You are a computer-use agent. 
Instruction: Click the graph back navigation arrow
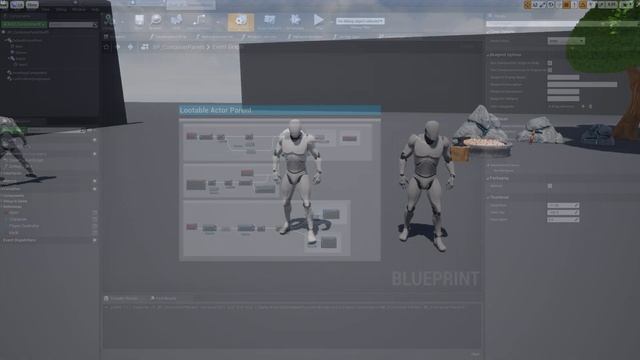pyautogui.click(x=118, y=47)
